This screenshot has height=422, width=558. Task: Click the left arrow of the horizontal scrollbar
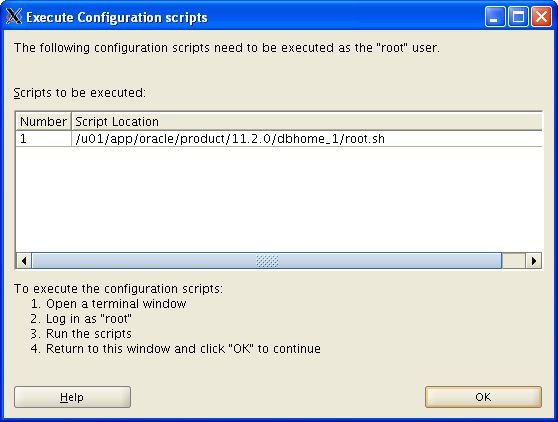point(24,261)
